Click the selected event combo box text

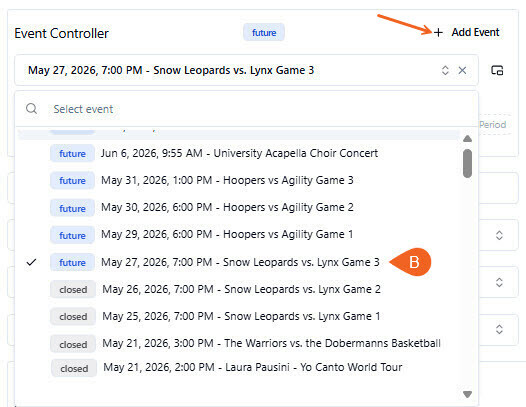(x=171, y=70)
